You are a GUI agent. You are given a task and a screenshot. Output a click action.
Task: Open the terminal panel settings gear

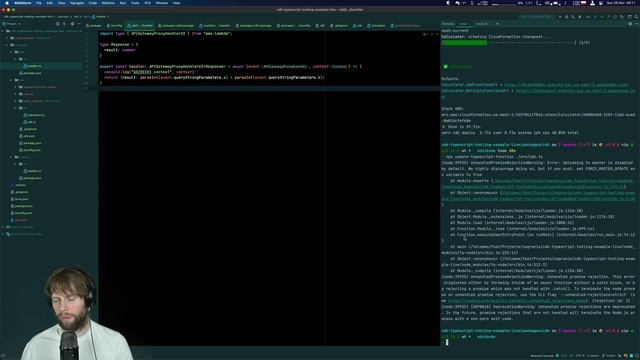click(630, 24)
